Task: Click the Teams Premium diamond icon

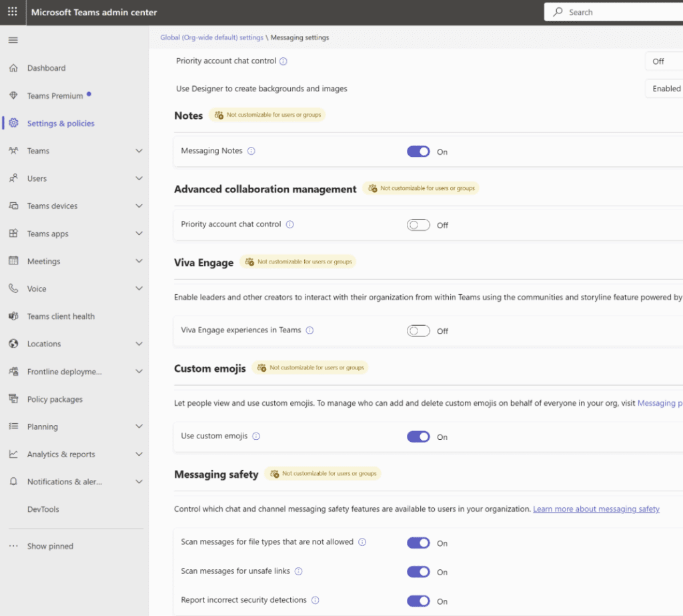Action: (13, 96)
